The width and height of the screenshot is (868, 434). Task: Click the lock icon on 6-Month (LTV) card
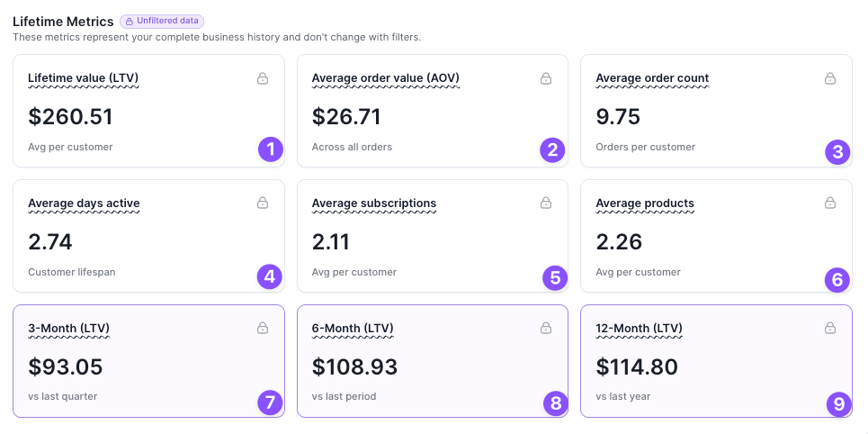[546, 328]
